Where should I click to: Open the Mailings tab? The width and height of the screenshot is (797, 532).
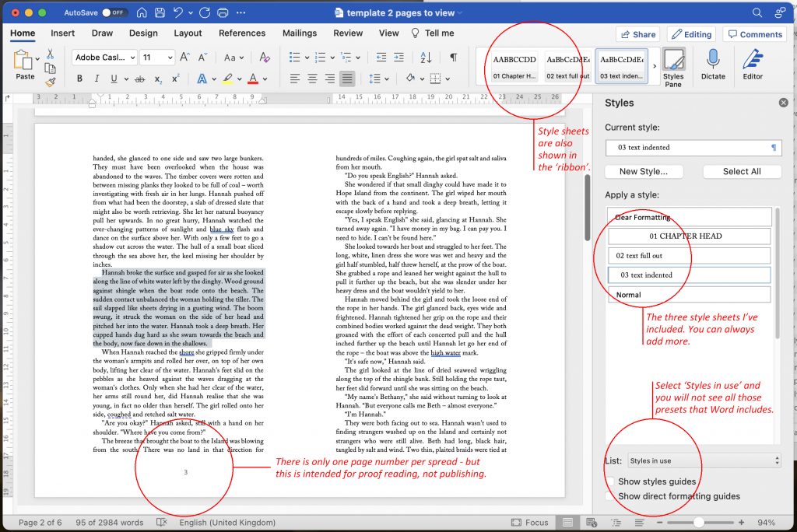click(300, 33)
